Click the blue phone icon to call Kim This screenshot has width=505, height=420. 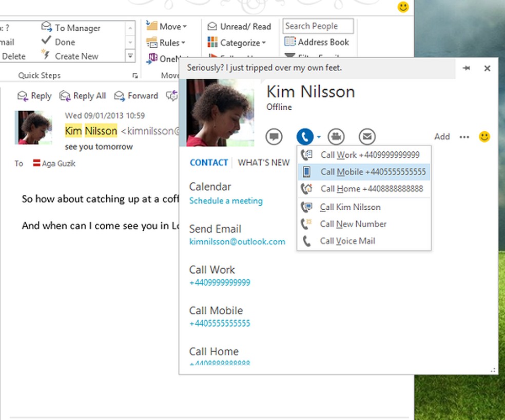[305, 136]
